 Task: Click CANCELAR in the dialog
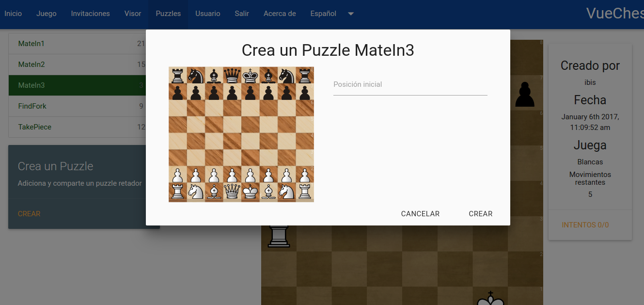pyautogui.click(x=420, y=214)
